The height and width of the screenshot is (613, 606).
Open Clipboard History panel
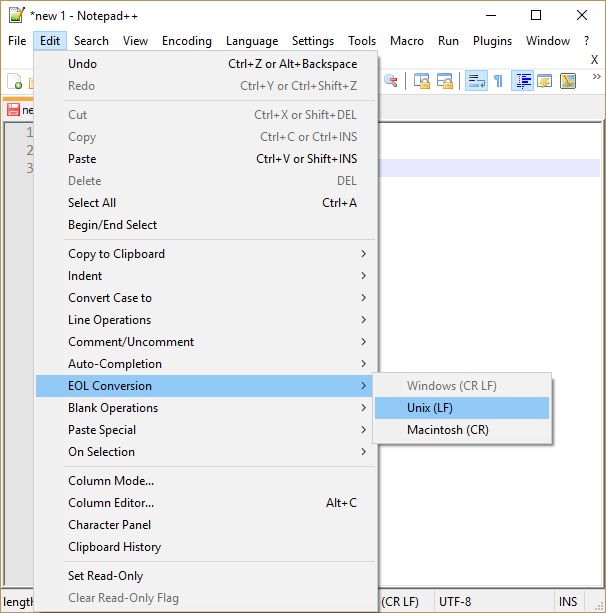click(206, 547)
